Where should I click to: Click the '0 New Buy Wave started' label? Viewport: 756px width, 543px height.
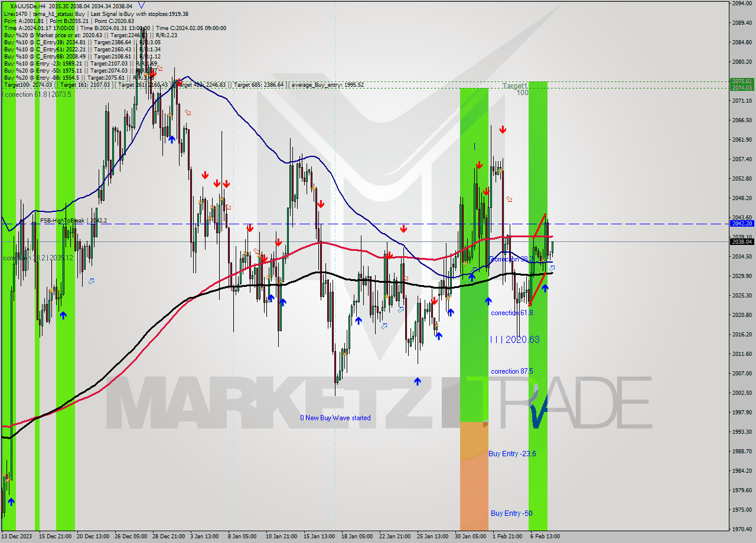(335, 418)
